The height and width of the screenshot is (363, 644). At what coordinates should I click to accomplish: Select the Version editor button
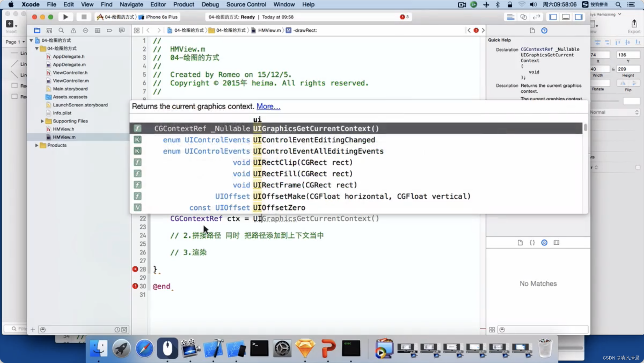coord(536,17)
